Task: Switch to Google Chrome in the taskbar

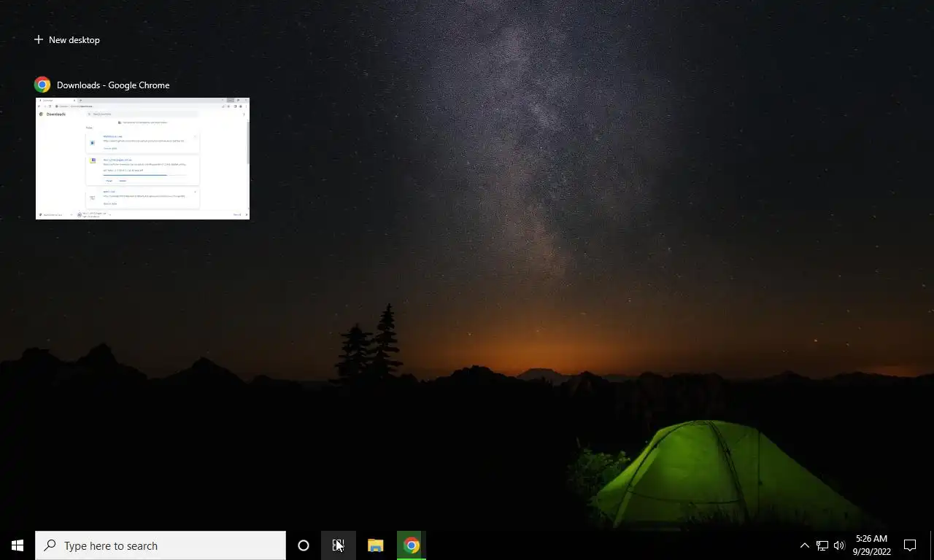Action: [412, 545]
